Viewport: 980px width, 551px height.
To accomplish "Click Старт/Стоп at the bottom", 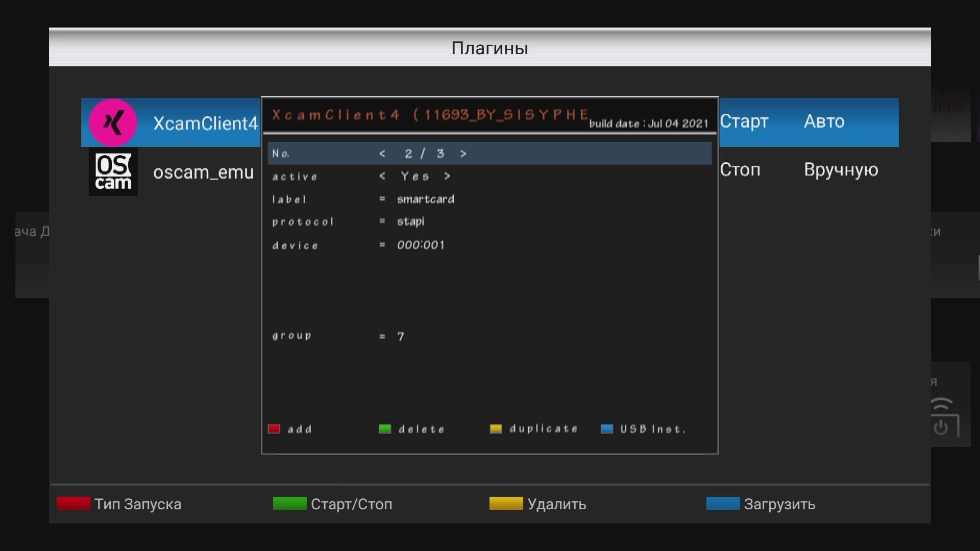I will (352, 504).
